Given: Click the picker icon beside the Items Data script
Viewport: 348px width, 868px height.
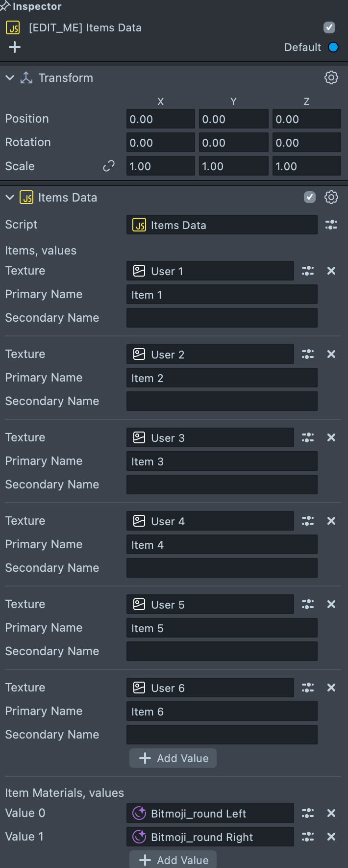Looking at the screenshot, I should 331,225.
